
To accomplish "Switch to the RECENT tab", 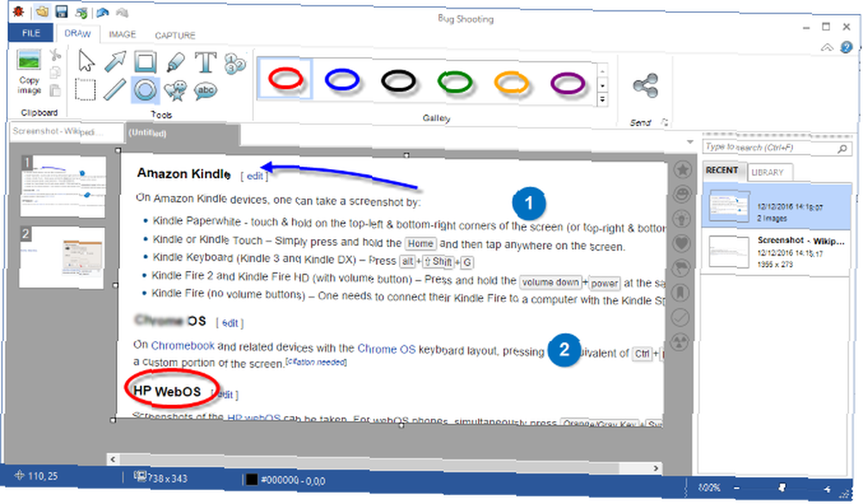I will coord(722,171).
